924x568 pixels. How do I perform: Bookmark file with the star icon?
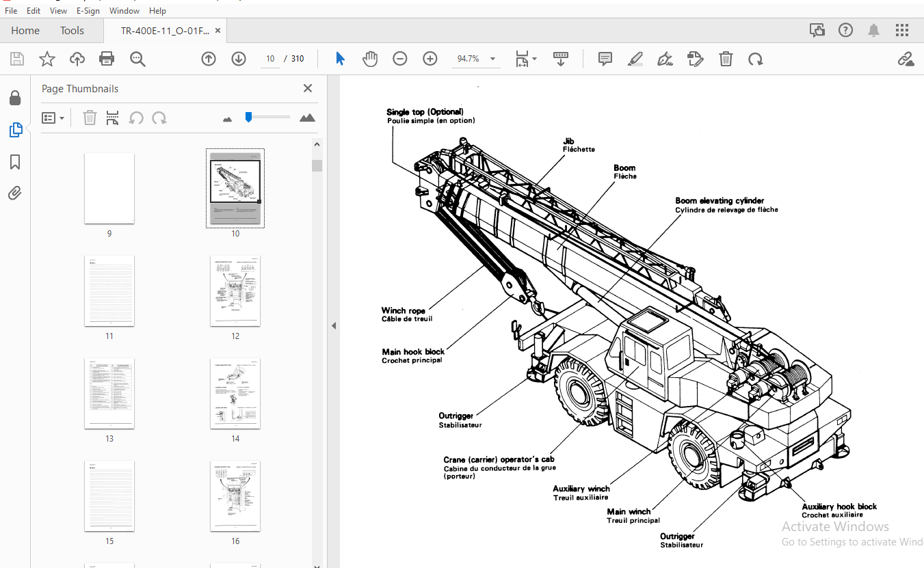[47, 59]
